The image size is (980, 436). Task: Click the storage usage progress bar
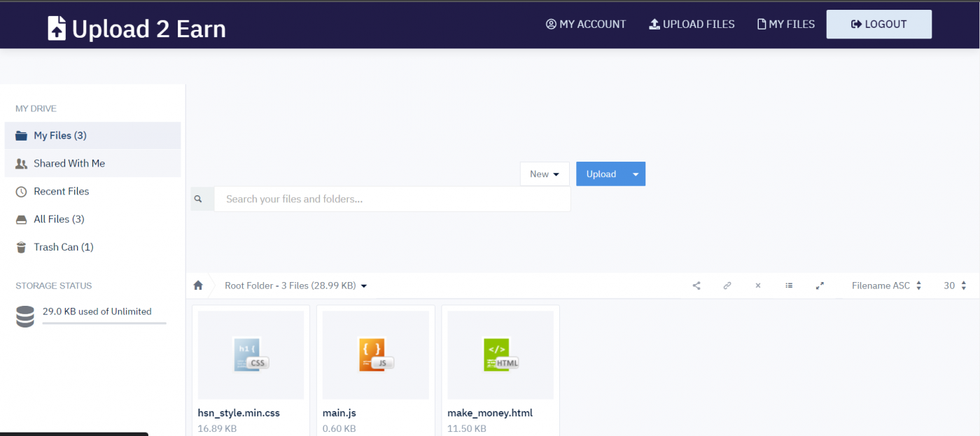[104, 323]
